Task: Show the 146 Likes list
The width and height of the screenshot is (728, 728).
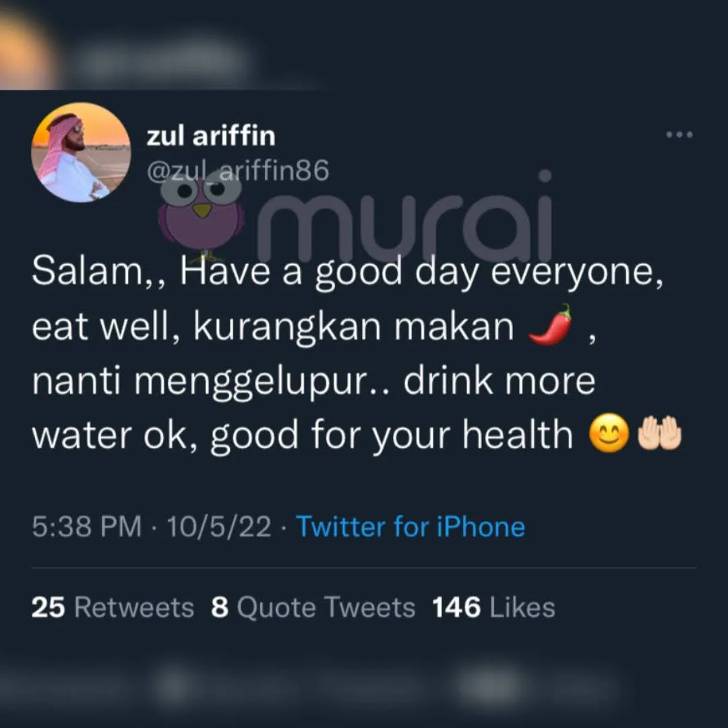Action: [493, 607]
